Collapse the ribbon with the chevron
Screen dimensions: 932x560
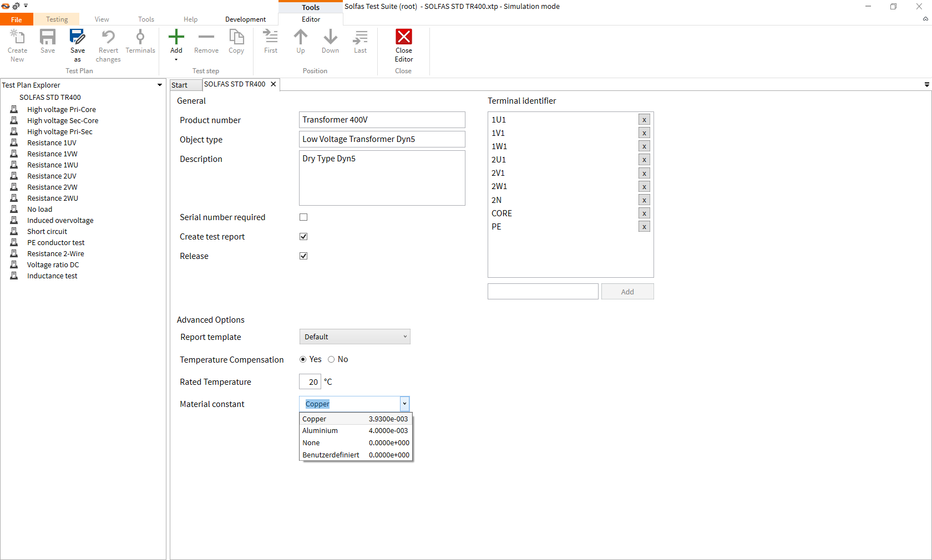click(x=925, y=19)
